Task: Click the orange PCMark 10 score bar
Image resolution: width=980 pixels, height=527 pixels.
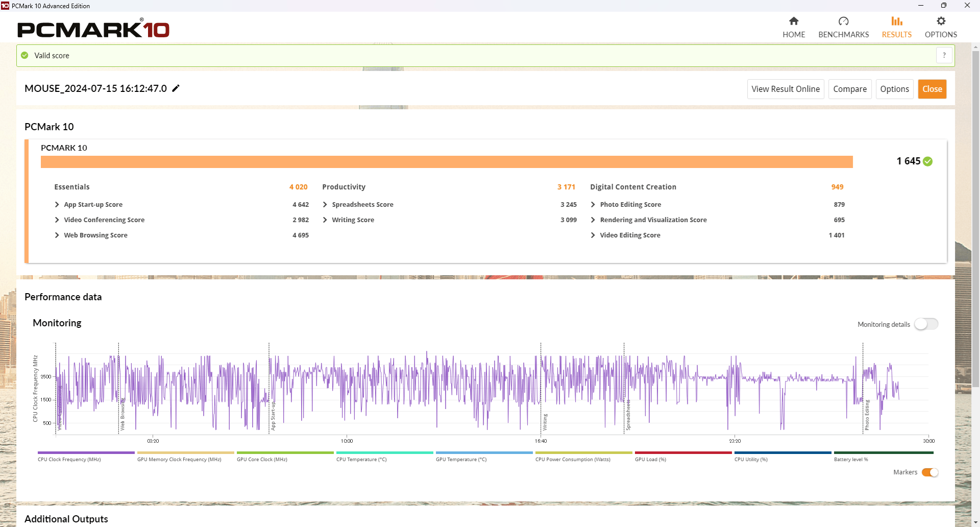Action: (447, 162)
